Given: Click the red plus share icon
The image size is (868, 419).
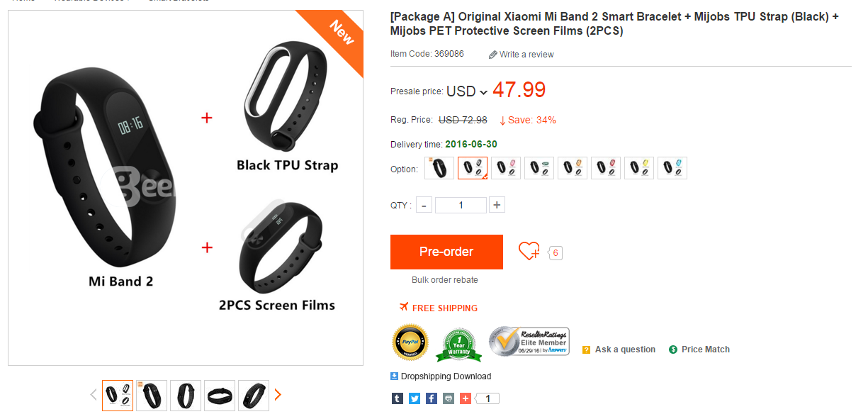Looking at the screenshot, I should [466, 398].
